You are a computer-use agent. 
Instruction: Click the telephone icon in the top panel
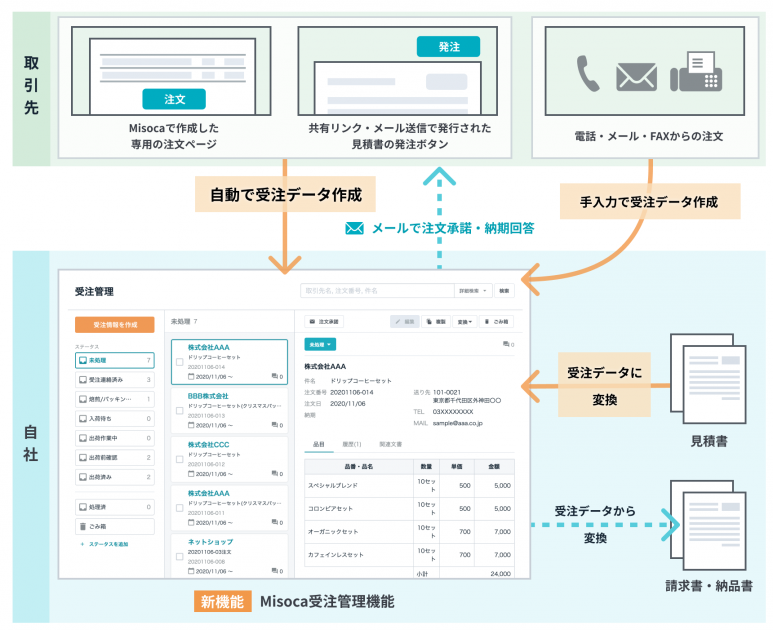(x=589, y=74)
